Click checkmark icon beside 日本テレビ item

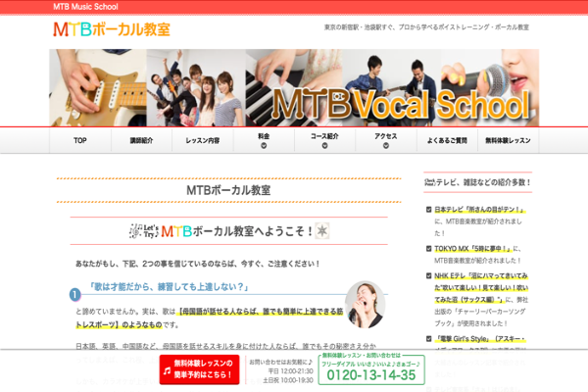pos(429,210)
